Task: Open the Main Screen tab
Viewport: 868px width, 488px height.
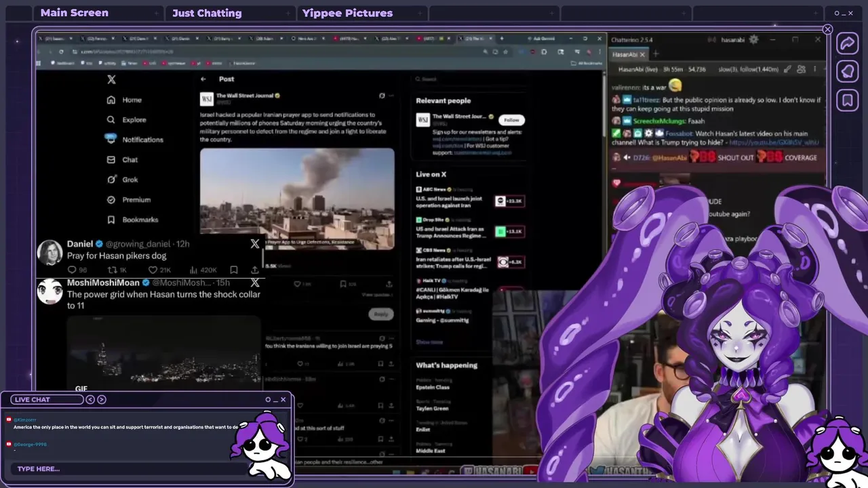Action: (98, 13)
